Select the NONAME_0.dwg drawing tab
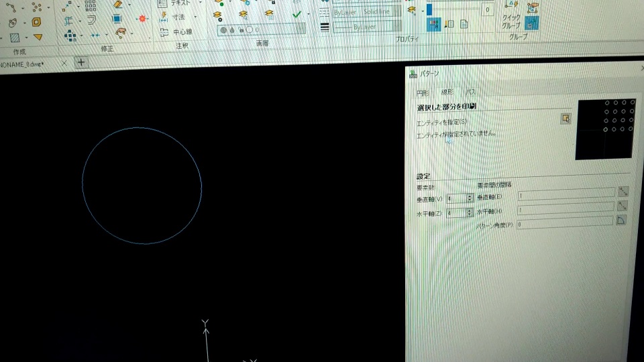 21,64
